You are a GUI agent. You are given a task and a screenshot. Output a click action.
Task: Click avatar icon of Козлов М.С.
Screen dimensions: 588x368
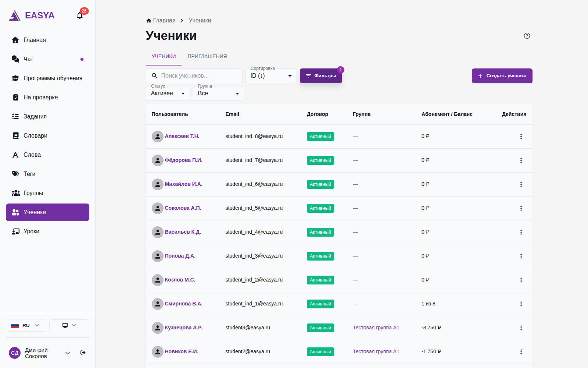[x=158, y=280]
